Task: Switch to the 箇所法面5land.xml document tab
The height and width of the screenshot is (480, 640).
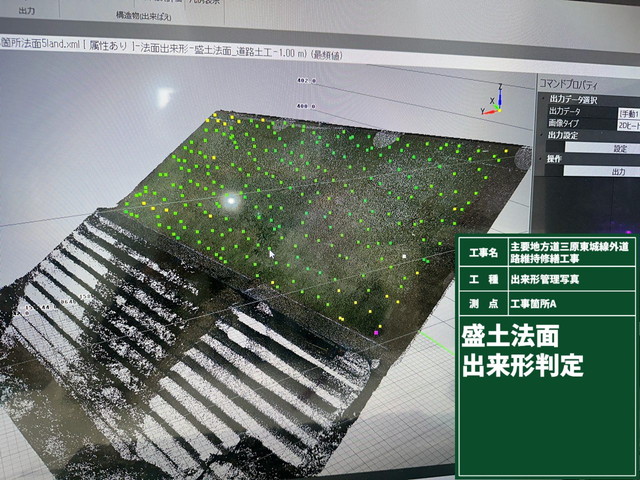Action: (x=40, y=43)
